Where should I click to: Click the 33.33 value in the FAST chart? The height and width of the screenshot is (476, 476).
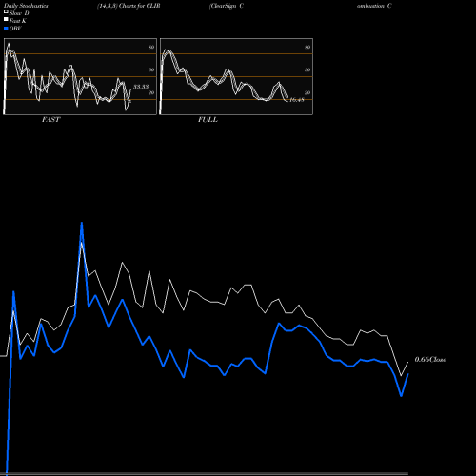[x=141, y=87]
